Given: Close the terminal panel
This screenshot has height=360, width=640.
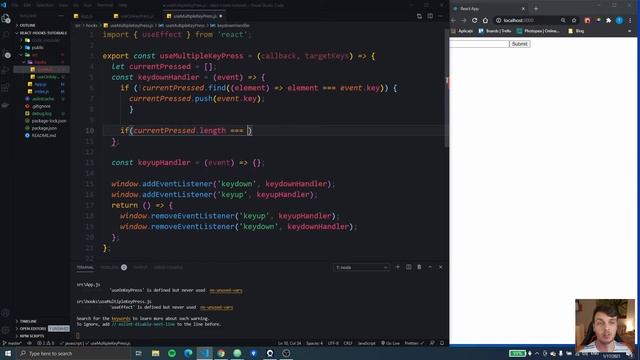Looking at the screenshot, I should [x=441, y=267].
